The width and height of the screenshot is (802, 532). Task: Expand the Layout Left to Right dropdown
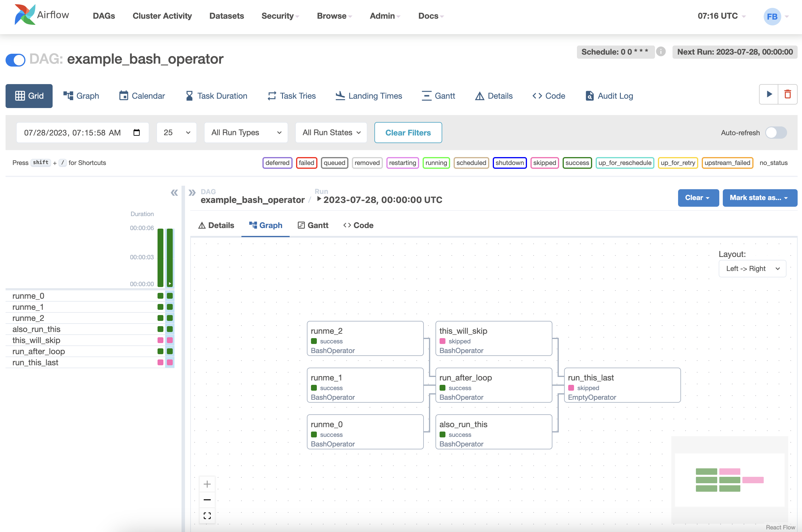click(751, 268)
